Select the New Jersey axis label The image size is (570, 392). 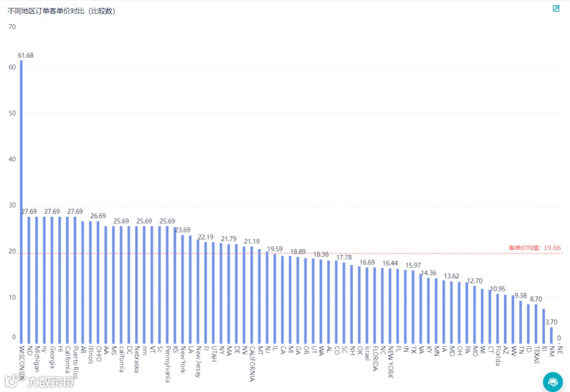[x=198, y=362]
